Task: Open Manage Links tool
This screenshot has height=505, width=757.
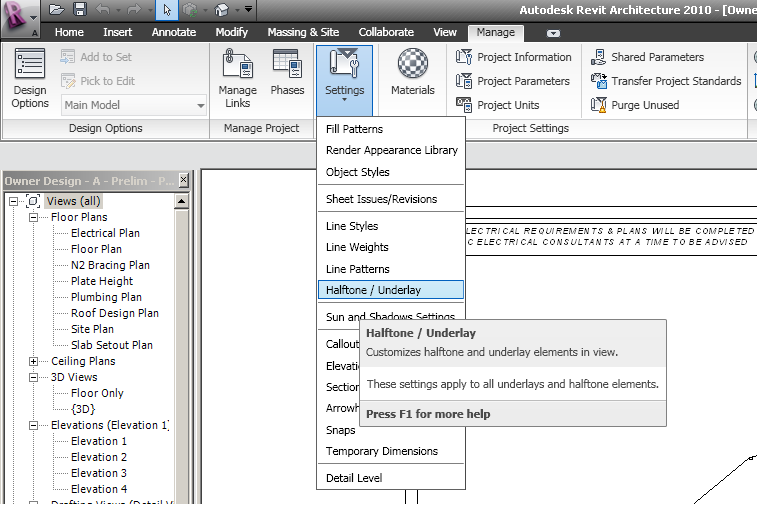Action: tap(238, 78)
